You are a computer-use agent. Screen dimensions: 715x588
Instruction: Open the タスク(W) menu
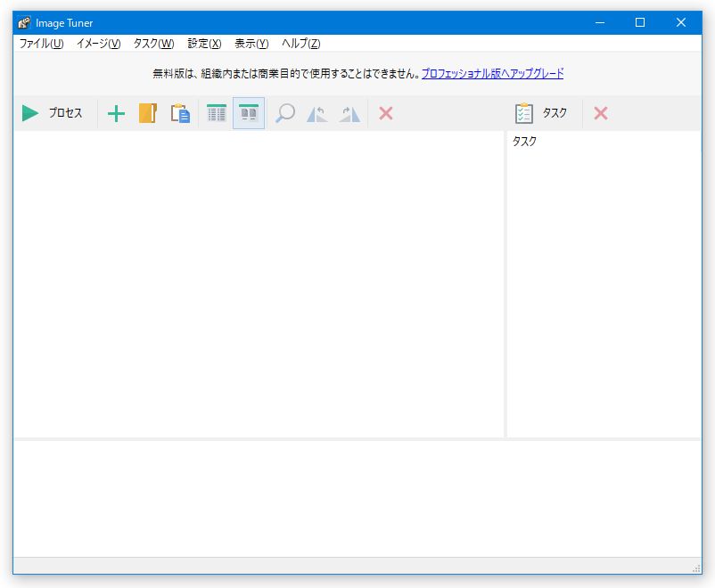tap(153, 44)
